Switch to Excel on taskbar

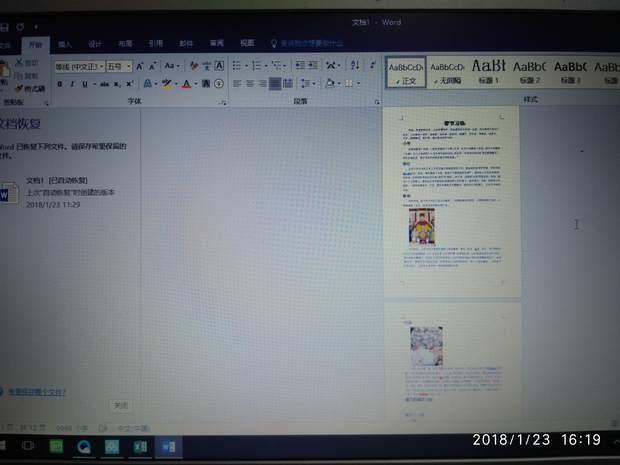click(140, 447)
